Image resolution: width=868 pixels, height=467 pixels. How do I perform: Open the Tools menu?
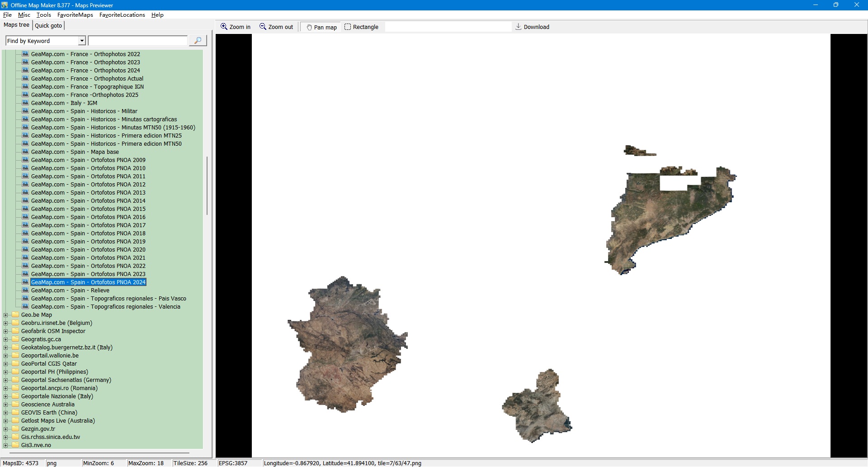pyautogui.click(x=43, y=15)
